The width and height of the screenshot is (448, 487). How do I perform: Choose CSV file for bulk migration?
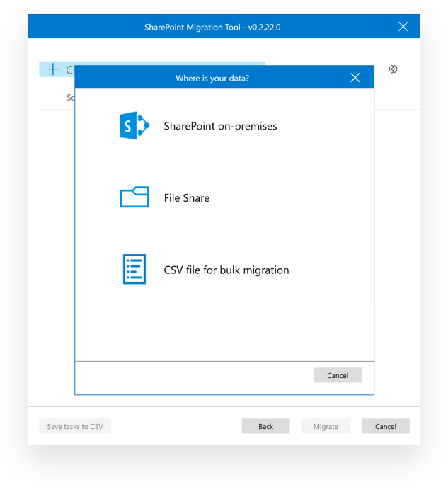point(226,270)
